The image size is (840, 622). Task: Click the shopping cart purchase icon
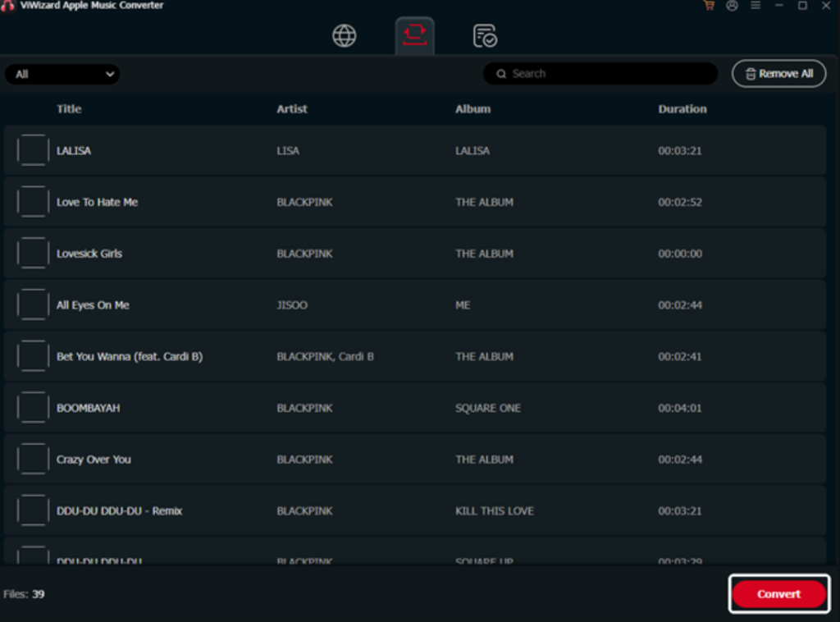point(709,6)
